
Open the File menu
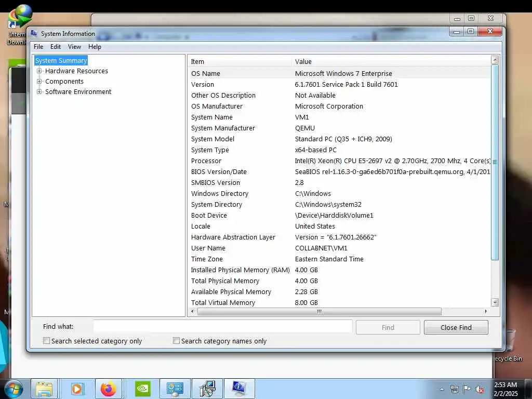(x=38, y=47)
